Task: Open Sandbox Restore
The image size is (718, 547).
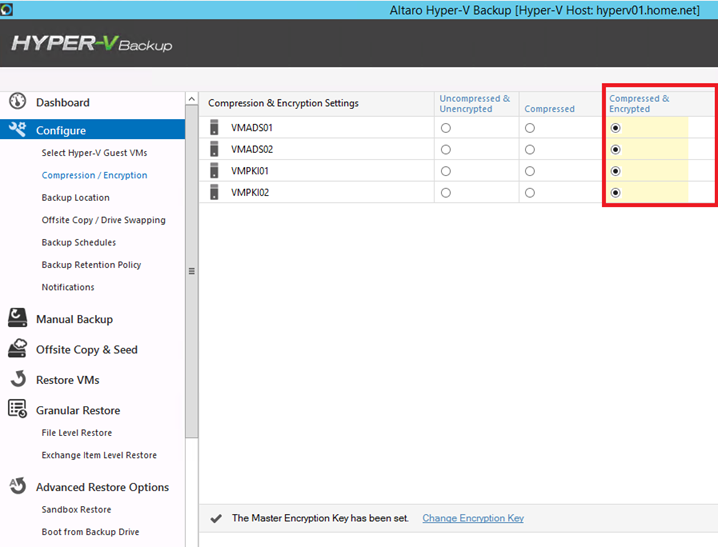Action: pos(76,509)
